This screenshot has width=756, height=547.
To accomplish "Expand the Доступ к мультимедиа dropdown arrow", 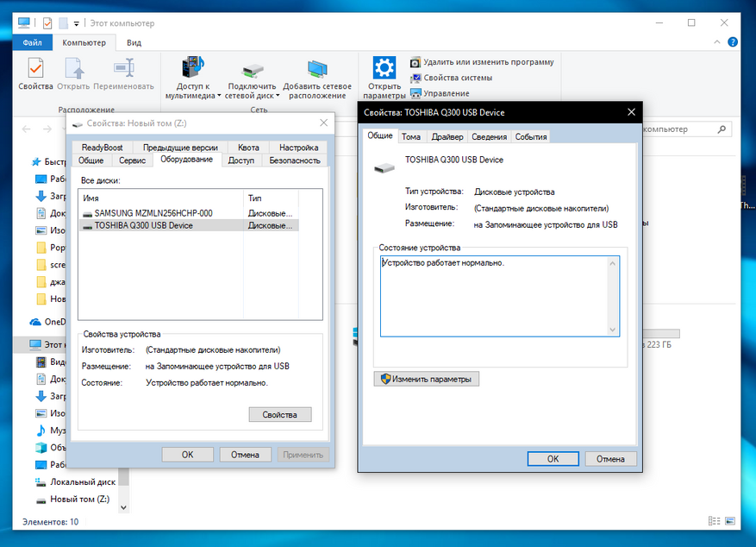I will point(219,96).
